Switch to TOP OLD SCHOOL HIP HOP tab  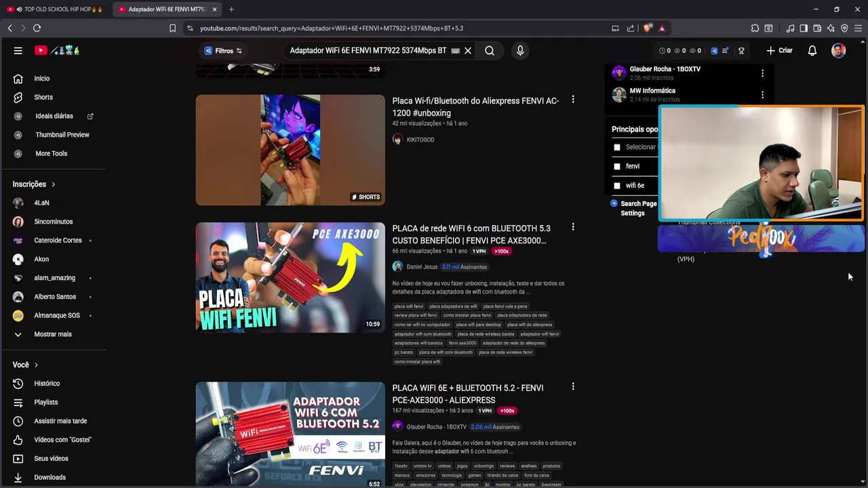tap(54, 9)
